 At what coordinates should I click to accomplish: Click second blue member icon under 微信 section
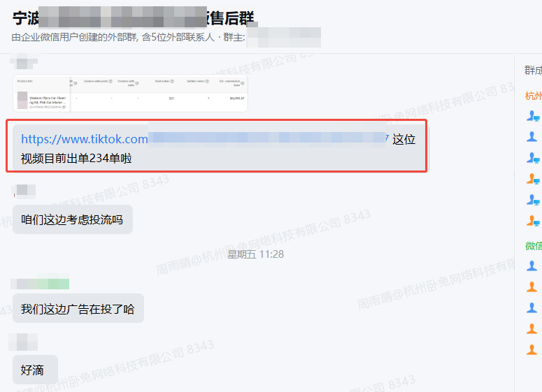pos(532,307)
